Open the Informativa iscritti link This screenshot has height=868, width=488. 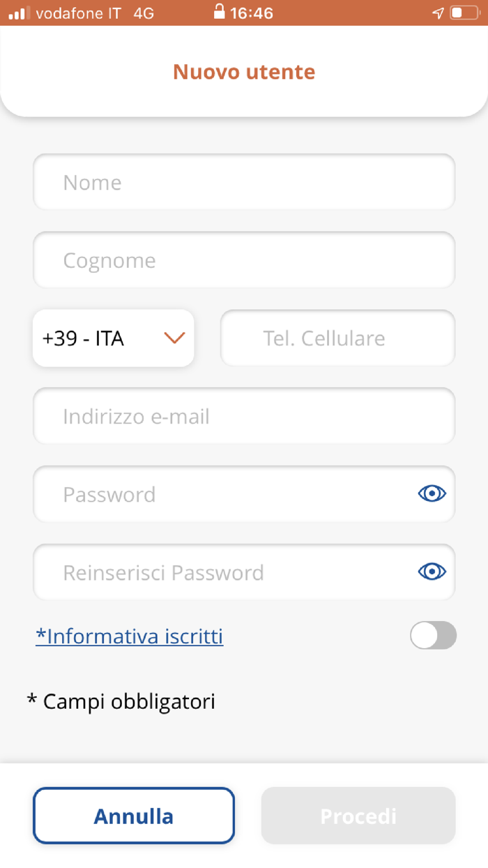pos(130,636)
